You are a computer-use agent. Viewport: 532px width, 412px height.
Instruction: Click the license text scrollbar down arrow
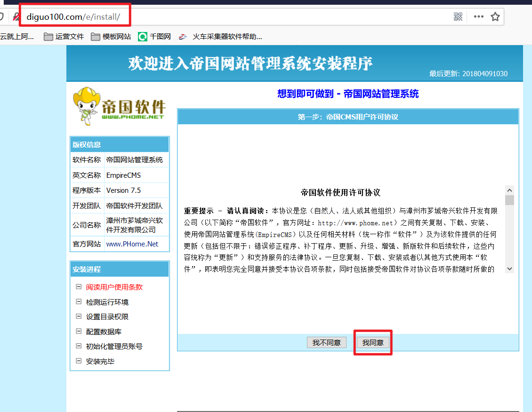point(509,269)
